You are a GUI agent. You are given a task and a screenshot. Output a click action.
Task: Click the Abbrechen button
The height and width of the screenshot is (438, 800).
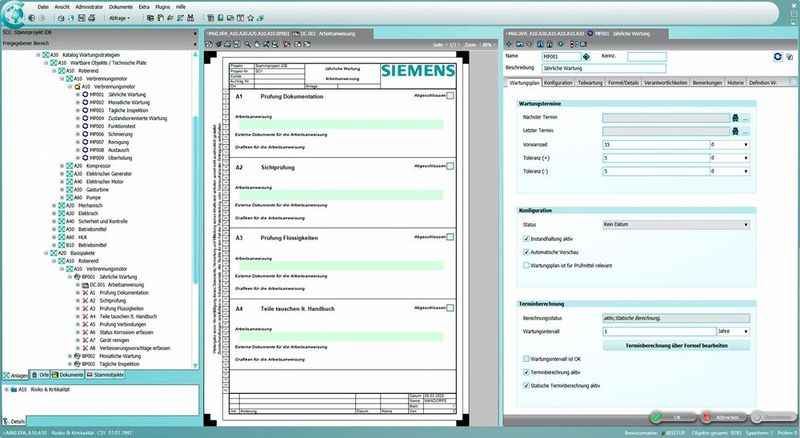(x=723, y=417)
